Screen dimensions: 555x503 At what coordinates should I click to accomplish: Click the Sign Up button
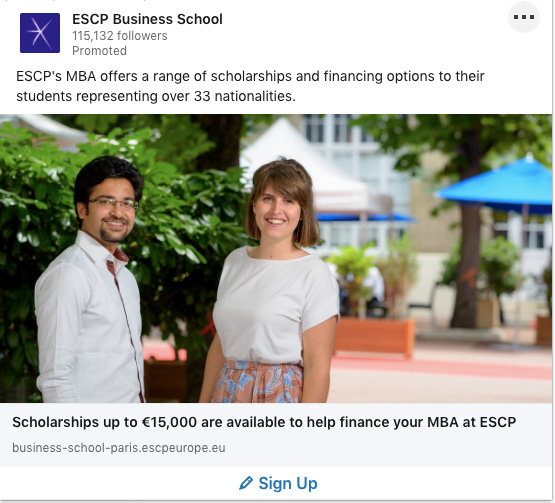coord(278,483)
